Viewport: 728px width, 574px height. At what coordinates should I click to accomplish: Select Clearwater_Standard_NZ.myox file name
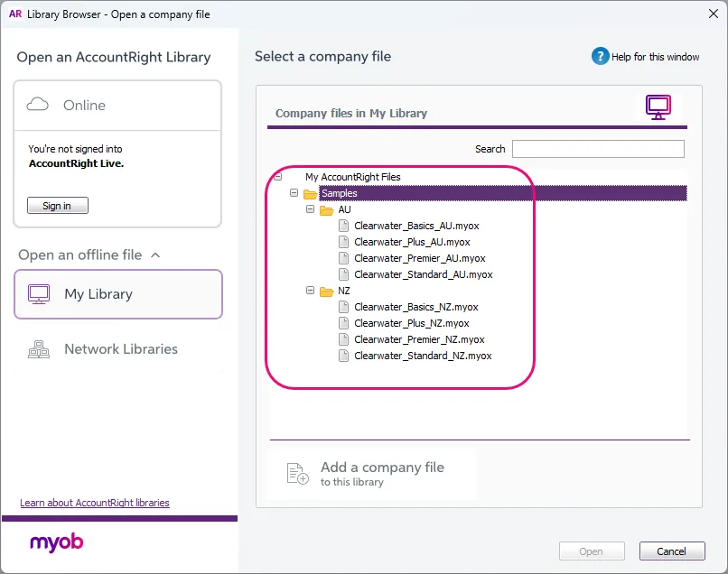[x=423, y=356]
